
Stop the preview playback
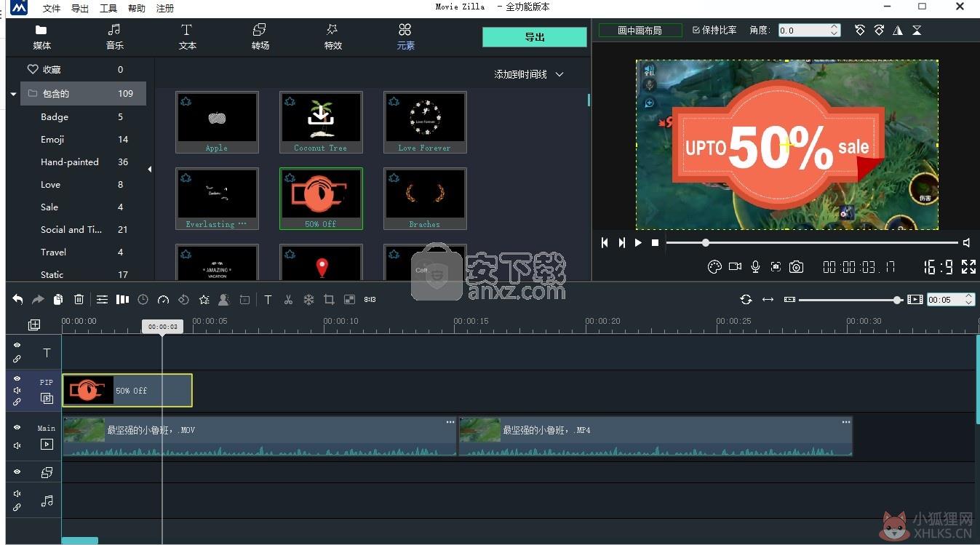click(x=655, y=242)
